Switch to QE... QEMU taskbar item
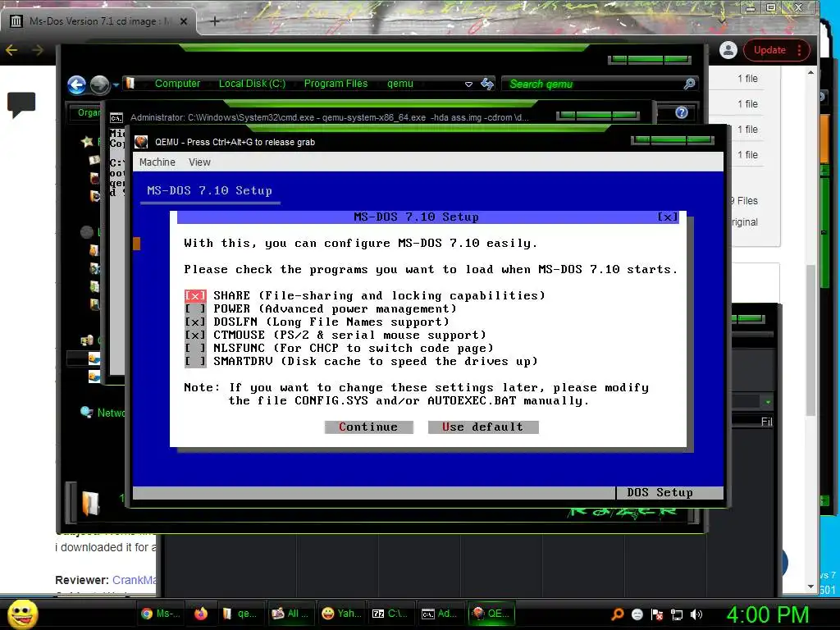 [x=491, y=614]
